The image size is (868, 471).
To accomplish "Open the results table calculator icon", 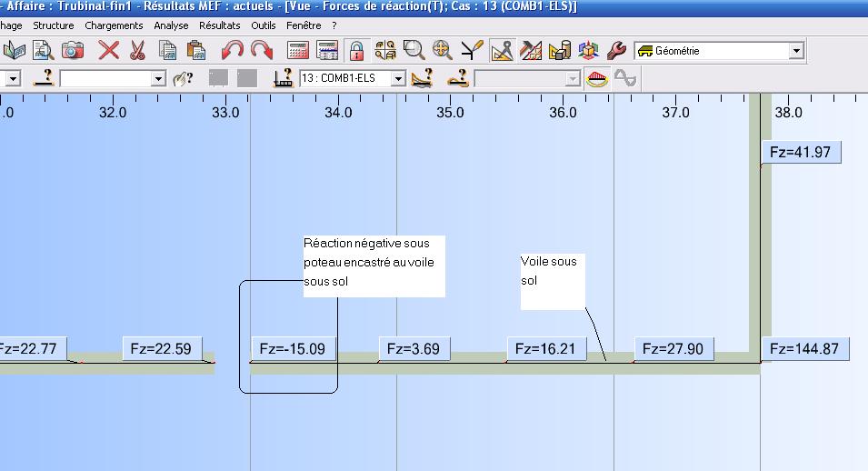I will point(327,50).
